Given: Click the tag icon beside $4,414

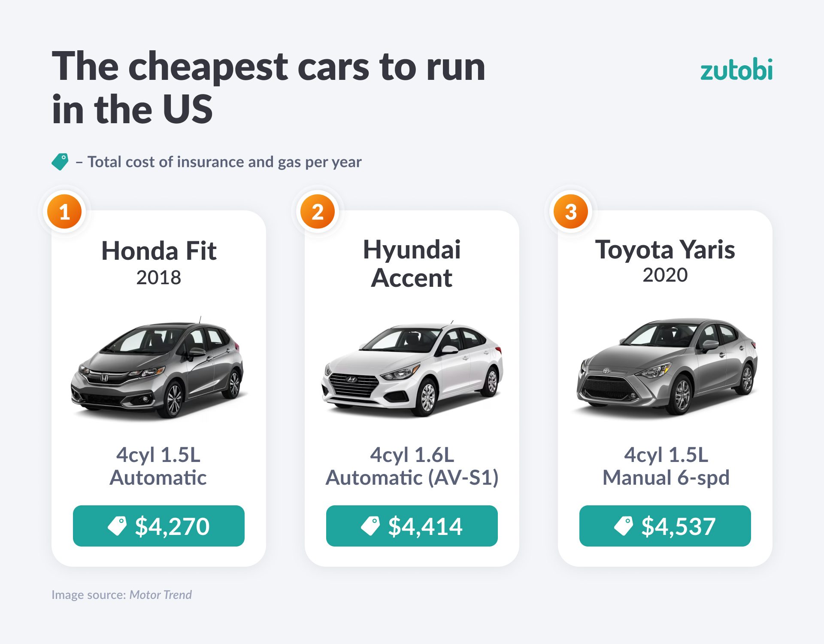Looking at the screenshot, I should click(x=370, y=526).
